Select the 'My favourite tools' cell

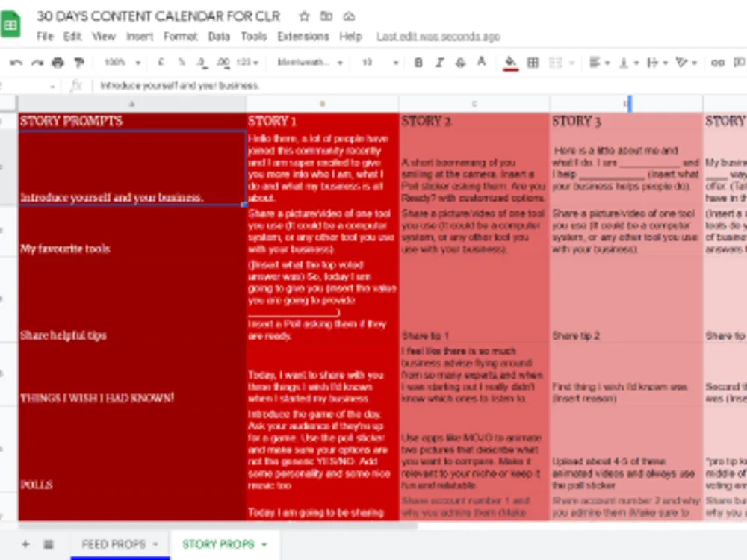(x=132, y=231)
